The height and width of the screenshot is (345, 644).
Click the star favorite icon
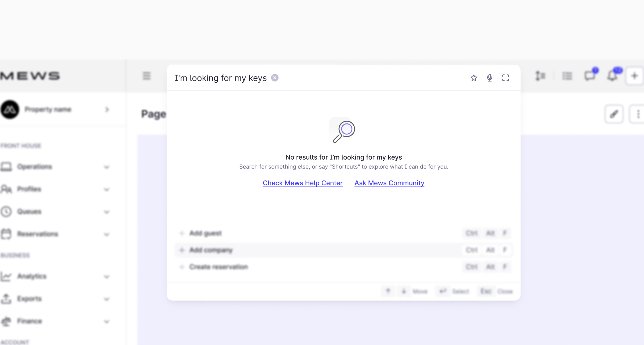(x=474, y=78)
